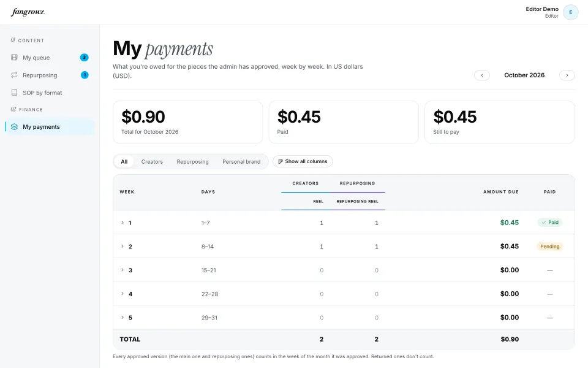Expand week 3 row chevron
This screenshot has height=368, width=588.
[123, 270]
